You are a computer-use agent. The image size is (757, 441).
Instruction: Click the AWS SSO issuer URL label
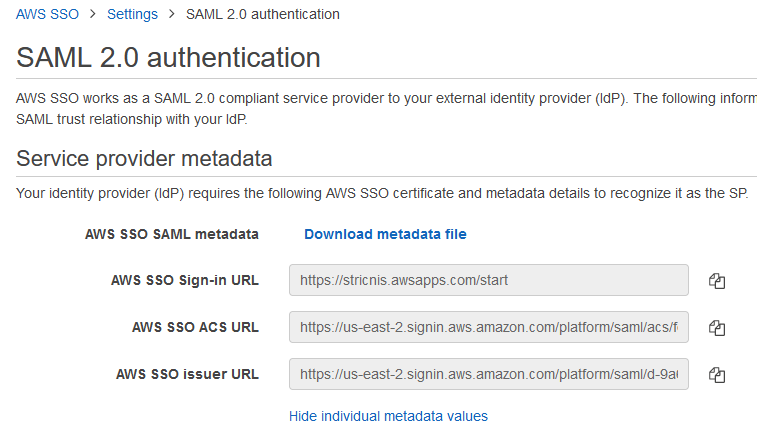(187, 374)
